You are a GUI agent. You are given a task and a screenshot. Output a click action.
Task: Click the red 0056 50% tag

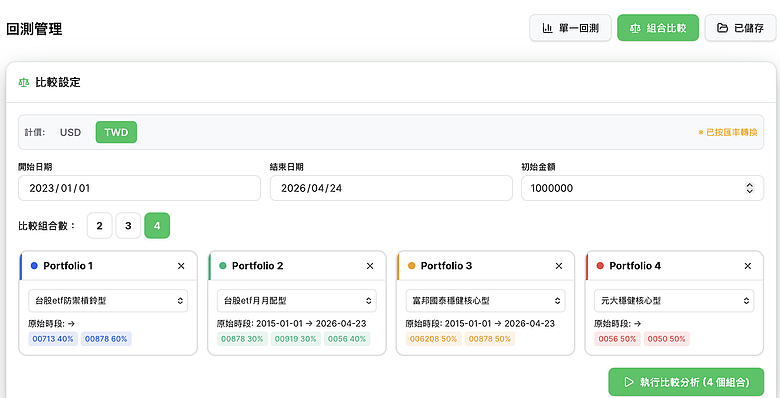[x=617, y=339]
